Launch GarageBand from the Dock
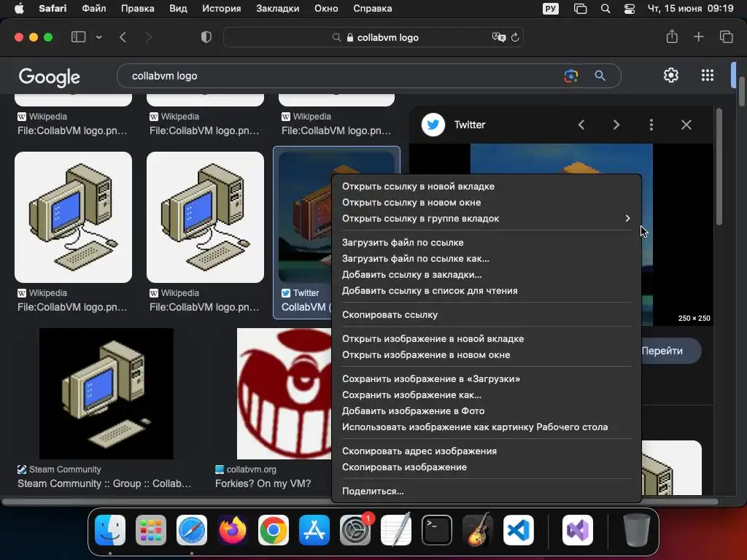The height and width of the screenshot is (560, 747). click(478, 530)
